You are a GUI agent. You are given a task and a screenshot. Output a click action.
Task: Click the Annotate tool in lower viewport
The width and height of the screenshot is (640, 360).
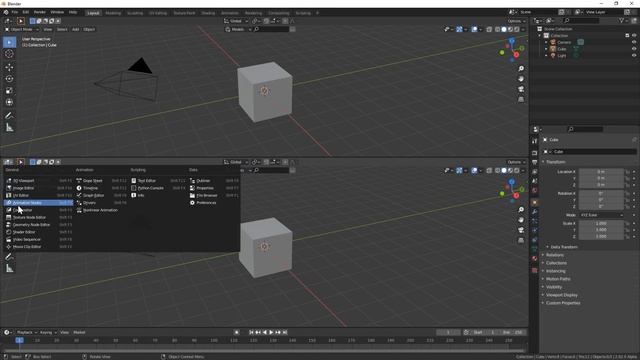(9, 257)
